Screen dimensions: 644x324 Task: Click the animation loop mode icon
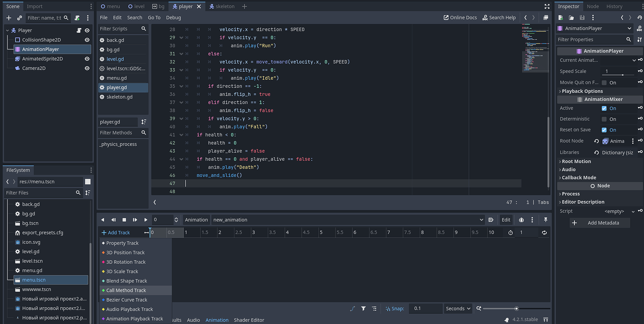tap(545, 232)
